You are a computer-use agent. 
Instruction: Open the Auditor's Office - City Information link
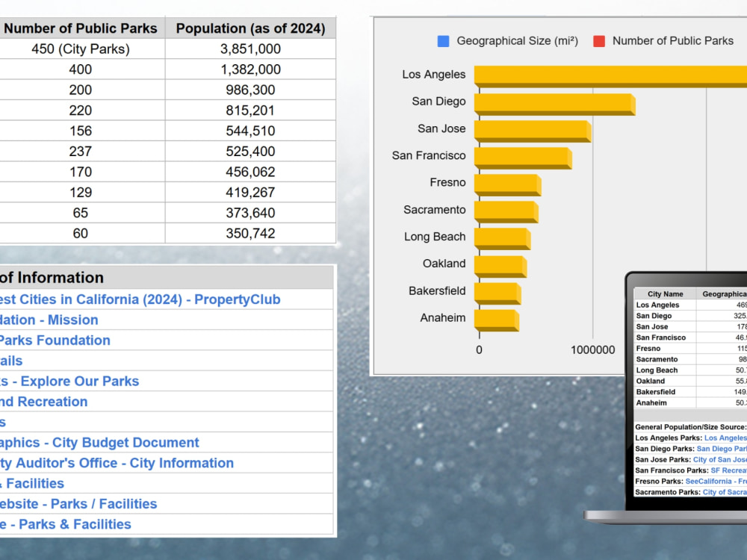point(117,464)
